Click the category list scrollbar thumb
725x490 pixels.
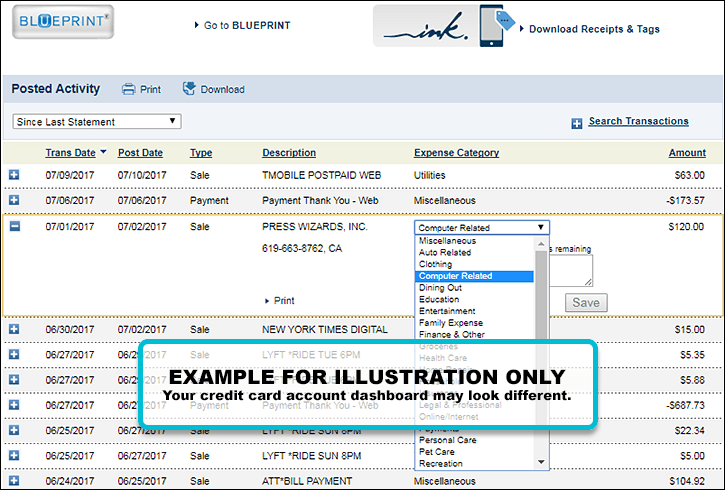pyautogui.click(x=541, y=296)
